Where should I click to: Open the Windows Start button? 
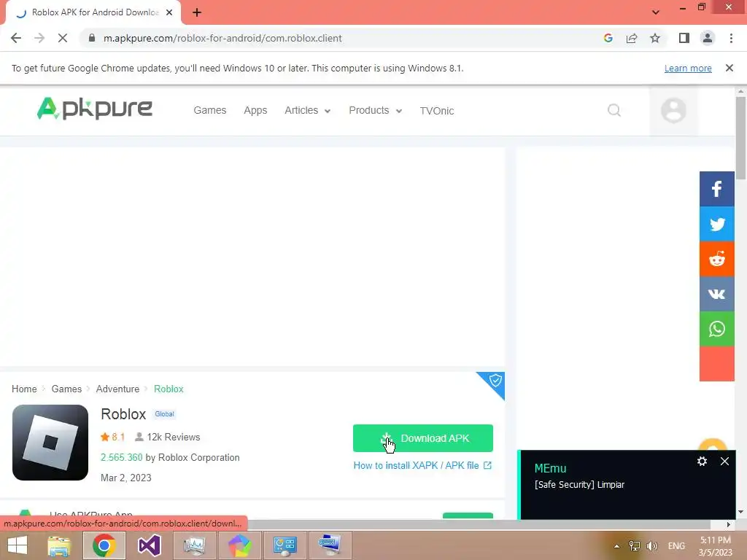coord(18,545)
